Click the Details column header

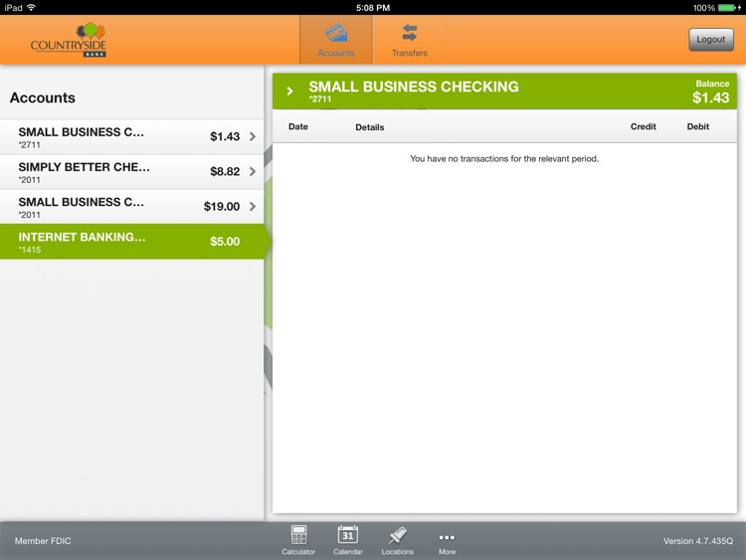tap(370, 127)
